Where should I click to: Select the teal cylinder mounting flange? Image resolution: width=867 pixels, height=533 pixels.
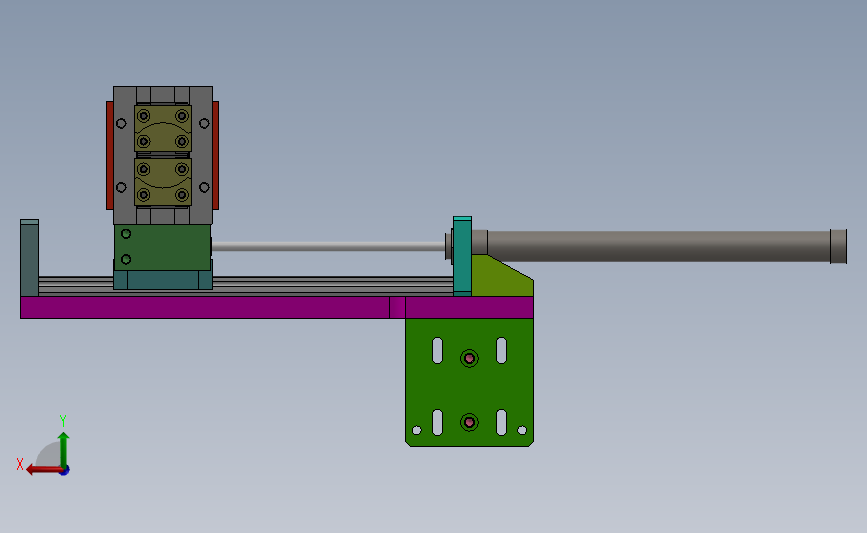coord(462,256)
